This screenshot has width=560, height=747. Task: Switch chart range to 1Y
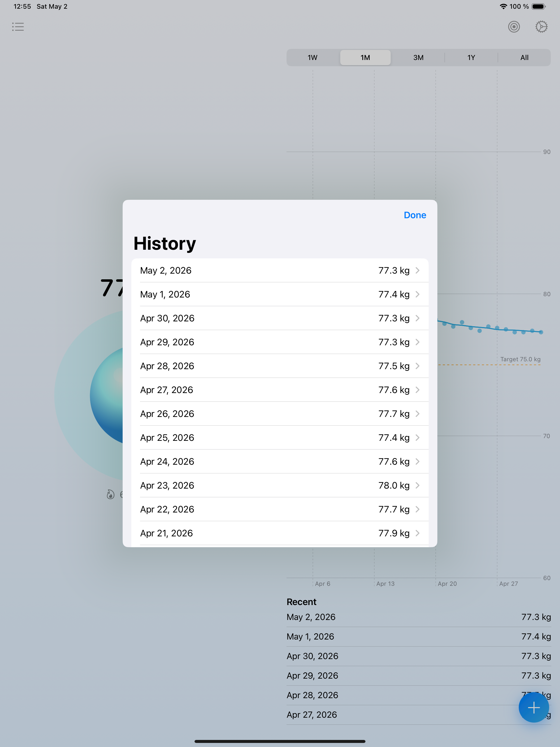click(471, 58)
